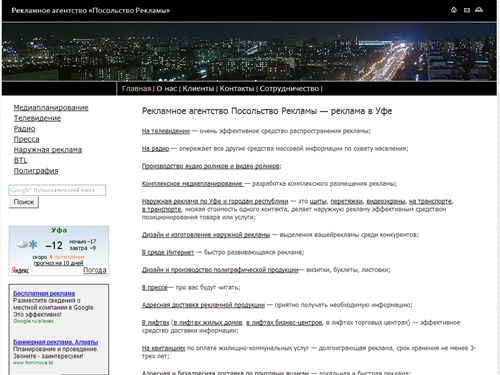Open Телевидение sidebar link
The width and height of the screenshot is (500, 375).
(37, 118)
